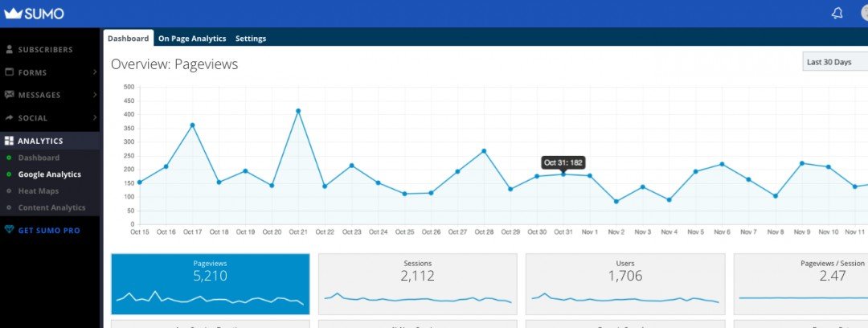Click the Oct 31: 182 tooltip
The height and width of the screenshot is (328, 868).
point(563,162)
